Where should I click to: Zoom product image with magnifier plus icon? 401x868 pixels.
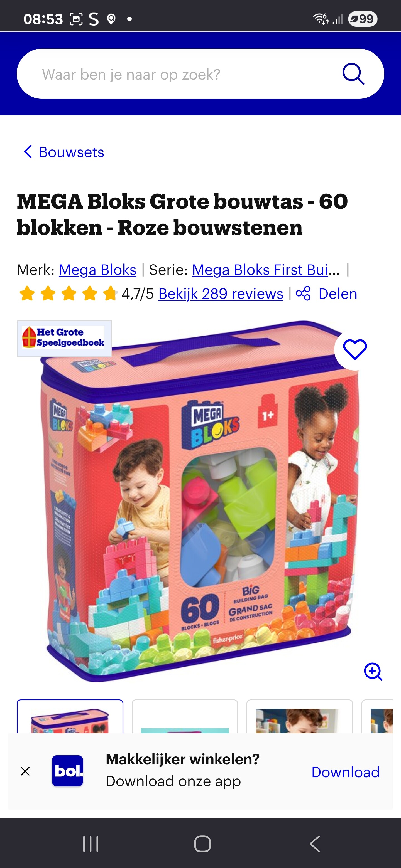(373, 672)
